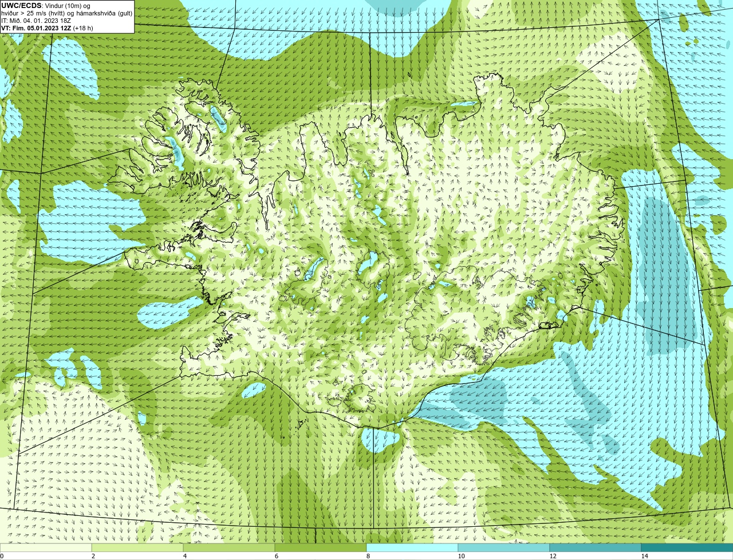This screenshot has height=560, width=733.
Task: Click the 12–14 m/s teal legend segment
Action: click(x=596, y=547)
